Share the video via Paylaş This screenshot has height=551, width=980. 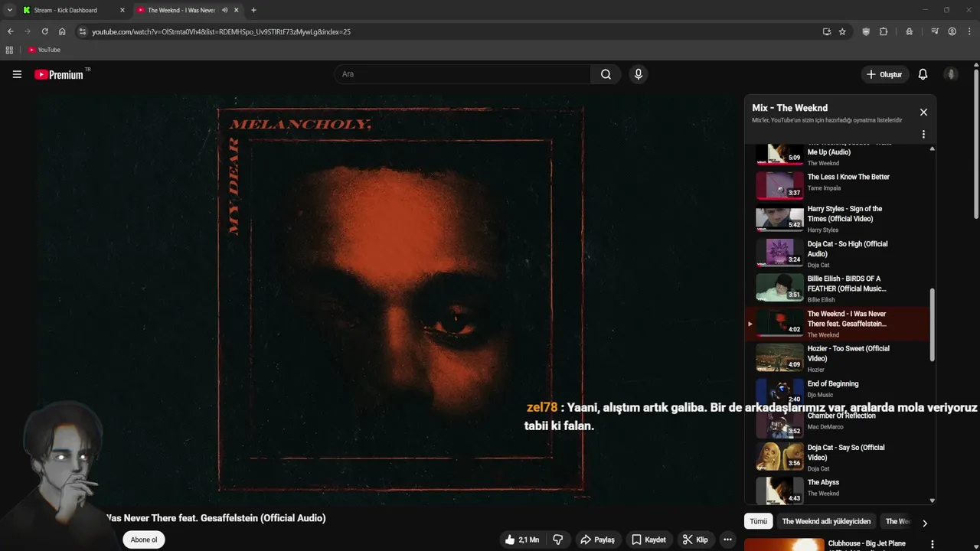pyautogui.click(x=597, y=540)
